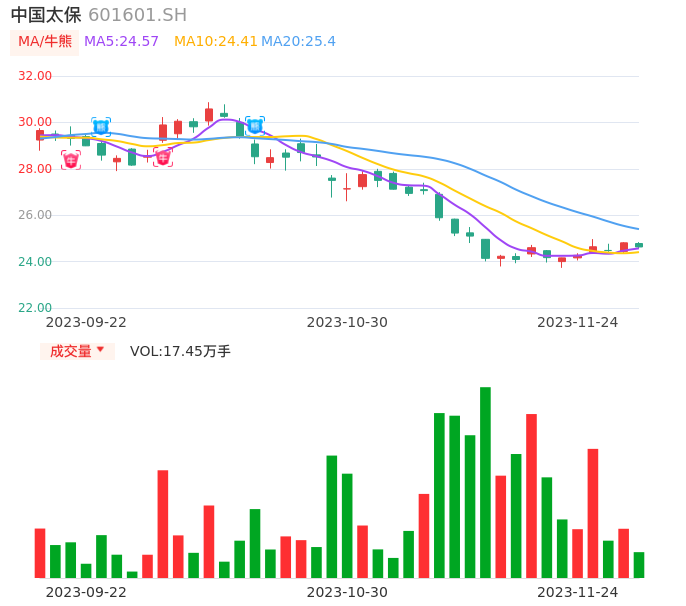Click the 中国太保 stock name title

pyautogui.click(x=46, y=15)
